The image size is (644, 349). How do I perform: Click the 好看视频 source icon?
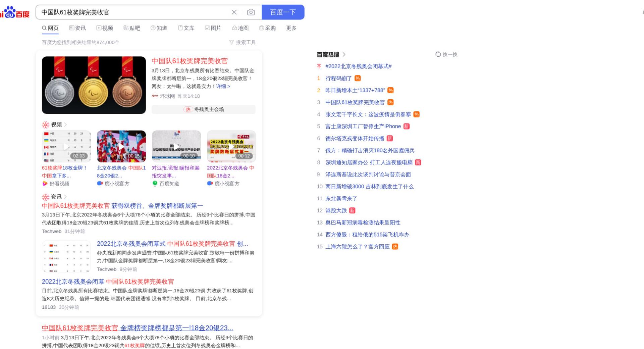point(45,184)
